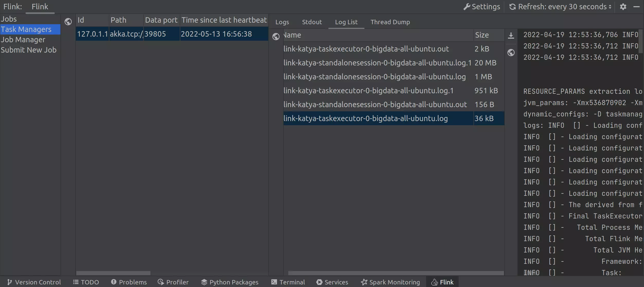644x287 pixels.
Task: Open Services tool window
Action: point(332,282)
